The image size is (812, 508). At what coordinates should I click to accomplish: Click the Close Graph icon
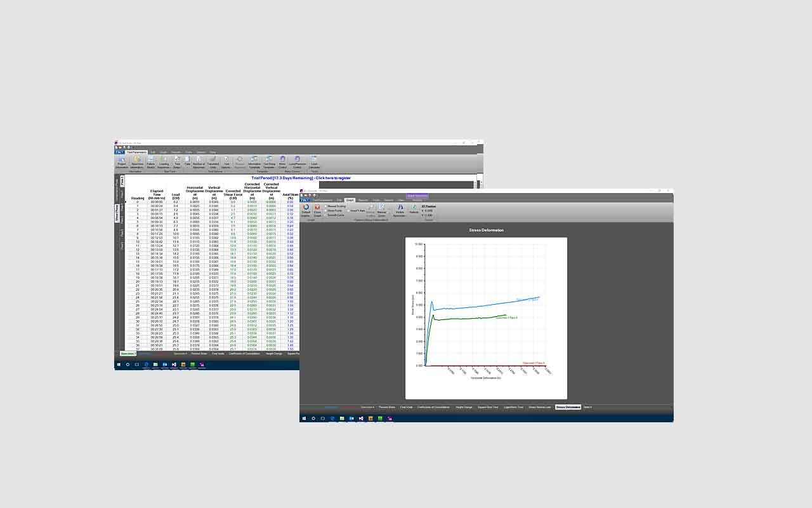coord(317,211)
